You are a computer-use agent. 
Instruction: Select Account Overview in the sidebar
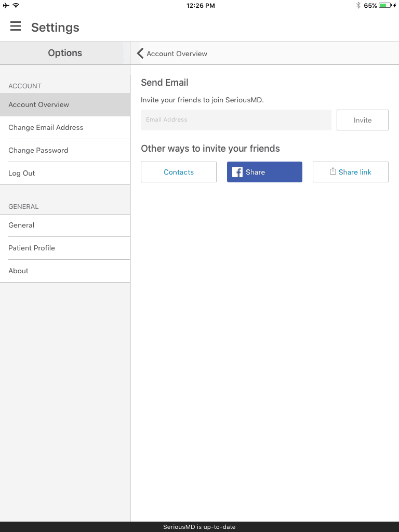click(x=65, y=104)
